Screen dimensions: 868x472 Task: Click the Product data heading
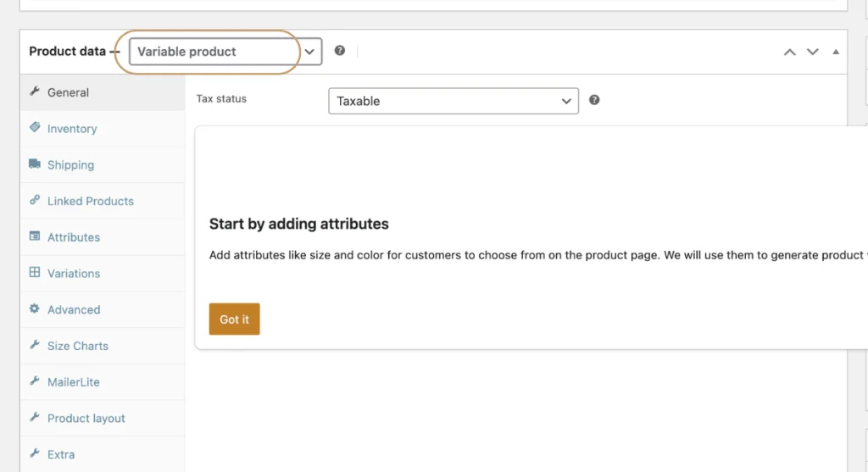point(67,52)
